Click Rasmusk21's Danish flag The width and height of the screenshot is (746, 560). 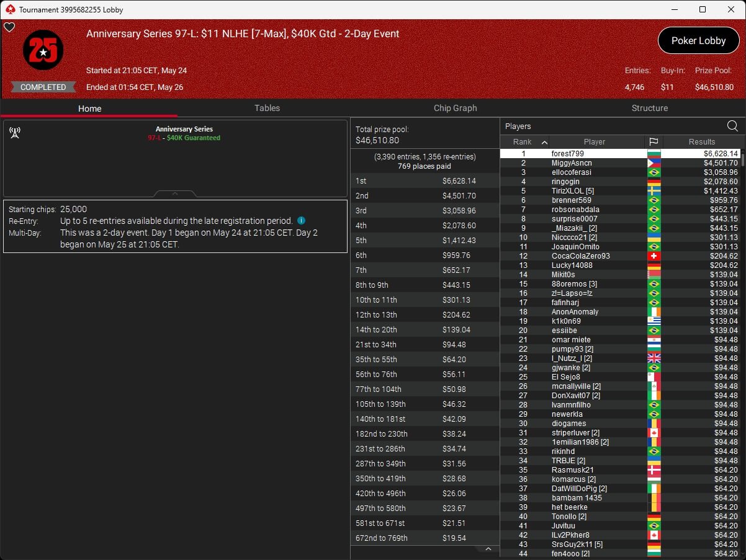coord(654,470)
